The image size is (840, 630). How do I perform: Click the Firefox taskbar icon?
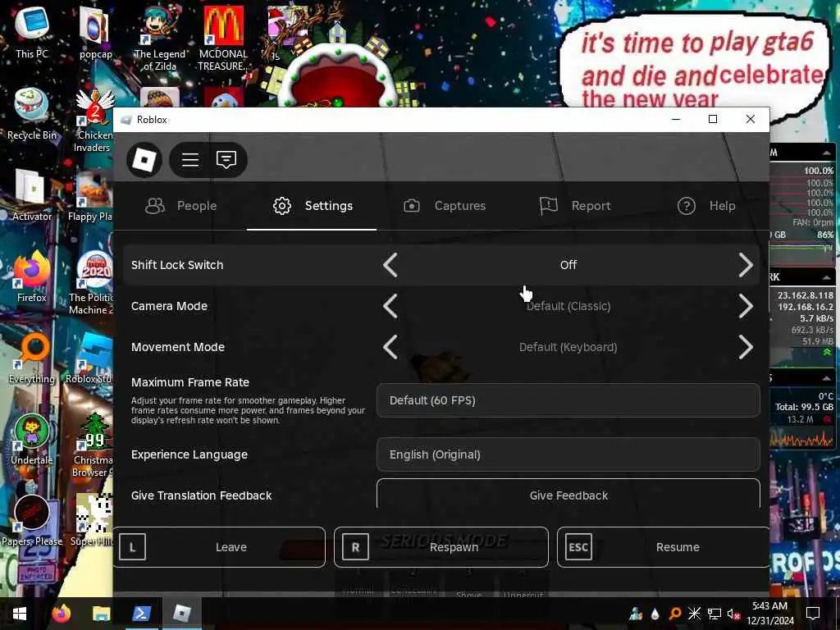pyautogui.click(x=61, y=614)
